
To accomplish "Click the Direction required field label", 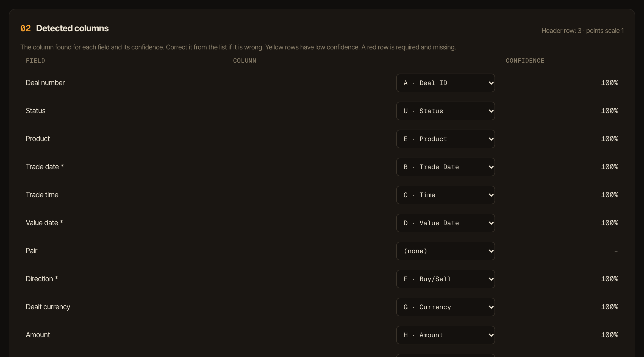I will [42, 279].
